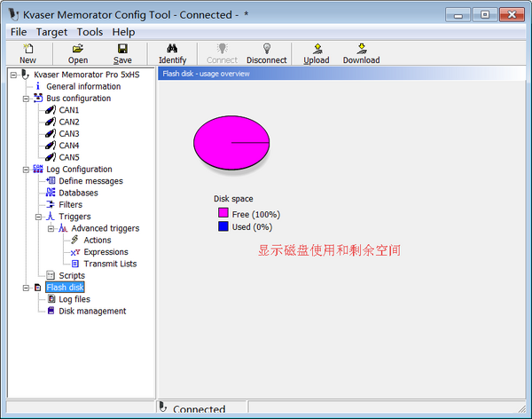The height and width of the screenshot is (419, 532).
Task: Select the Log Configuration label
Action: (x=79, y=169)
